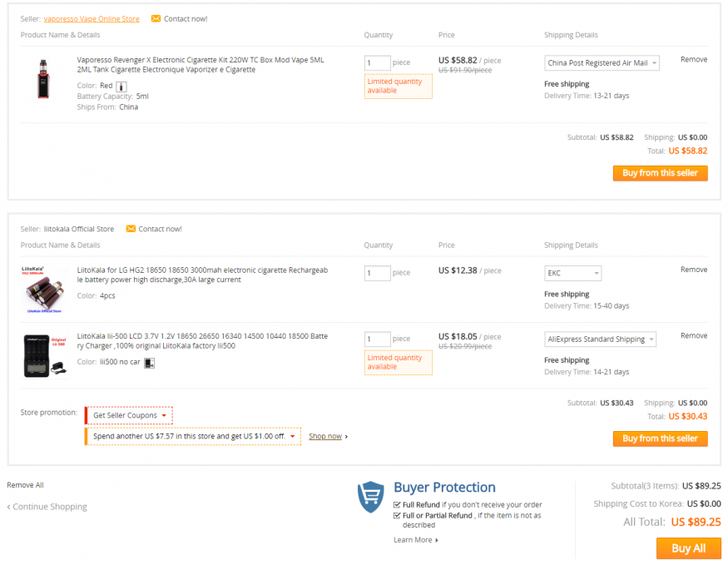The width and height of the screenshot is (728, 565).
Task: Click the Red color variant icon
Action: pos(121,87)
